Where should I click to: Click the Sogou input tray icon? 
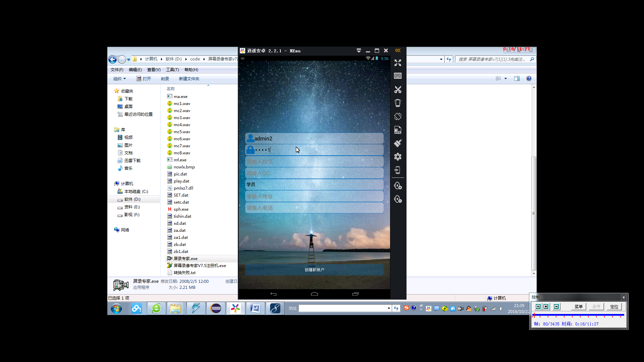click(407, 308)
